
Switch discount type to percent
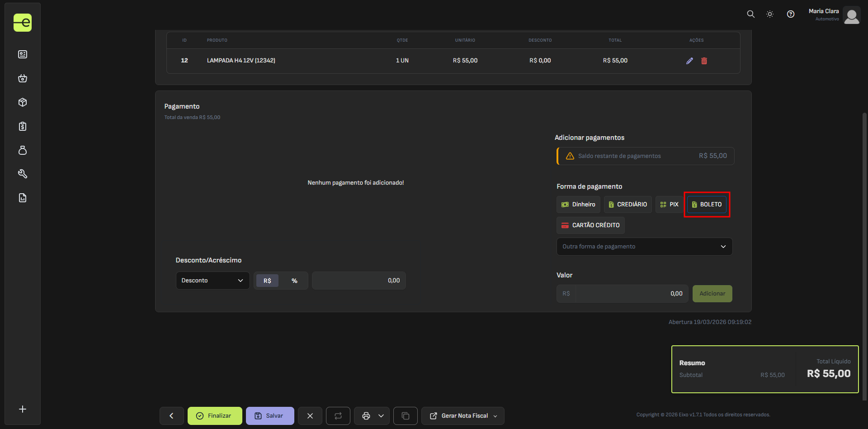pos(294,281)
